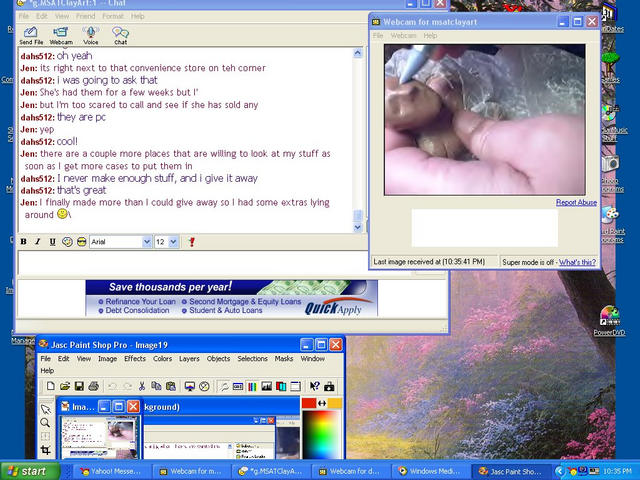640x480 pixels.
Task: Open the Webcam toolbar button in chat
Action: pos(61,36)
